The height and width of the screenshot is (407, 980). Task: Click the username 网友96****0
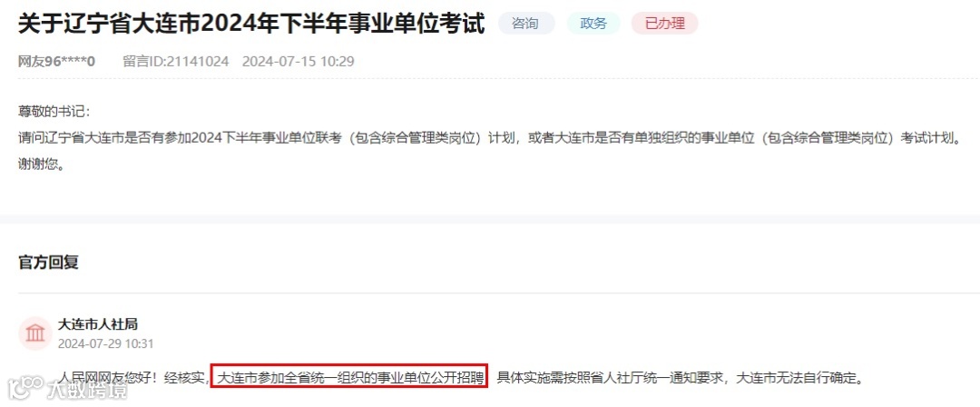(x=57, y=62)
